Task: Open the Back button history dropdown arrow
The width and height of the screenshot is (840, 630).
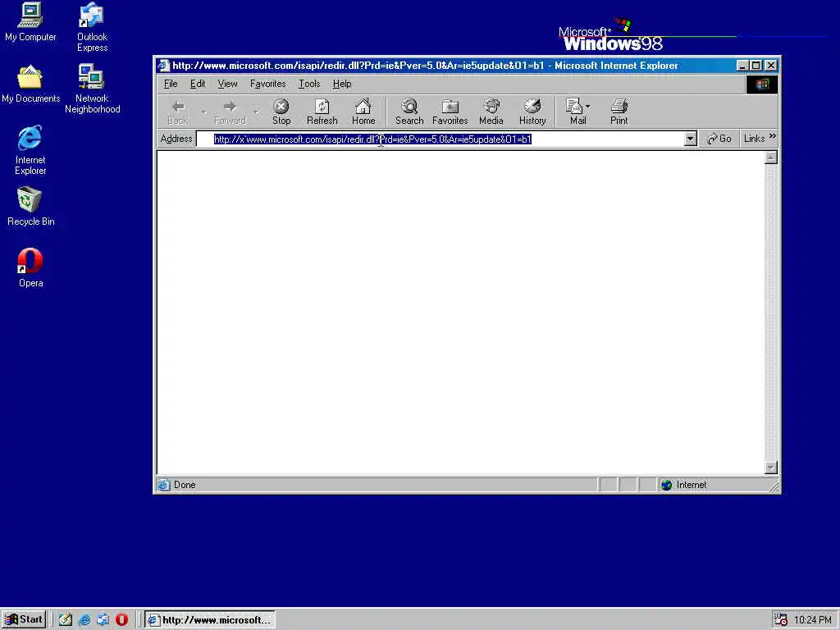Action: (x=204, y=112)
